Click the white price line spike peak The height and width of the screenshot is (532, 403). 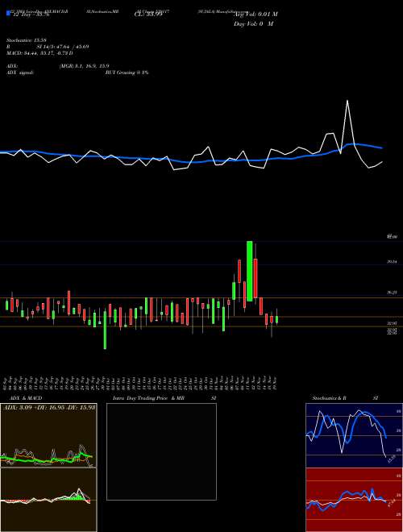(x=347, y=101)
